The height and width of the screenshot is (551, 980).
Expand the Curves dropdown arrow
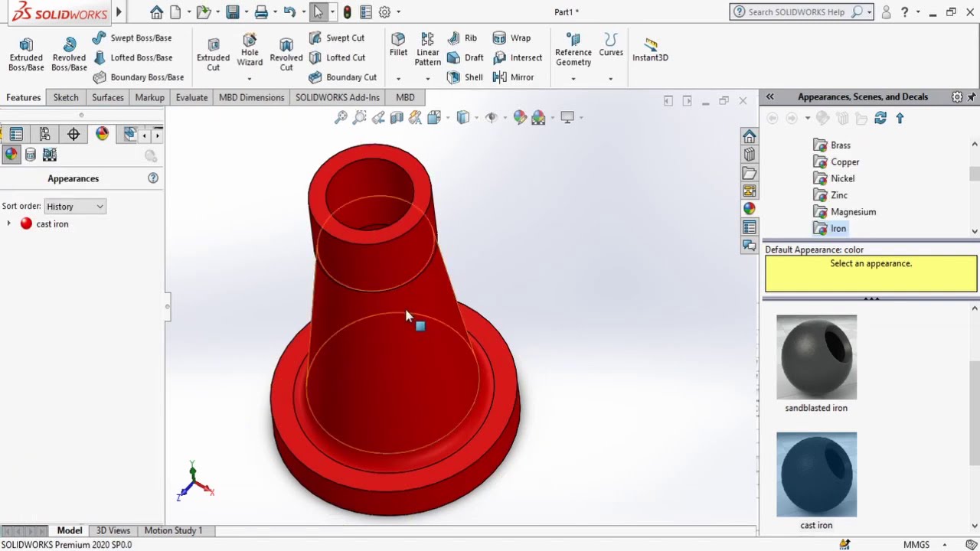point(610,78)
